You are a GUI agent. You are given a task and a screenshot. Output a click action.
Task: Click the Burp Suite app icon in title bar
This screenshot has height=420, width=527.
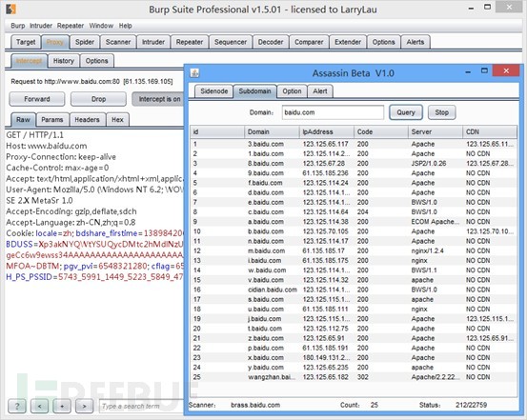10,10
